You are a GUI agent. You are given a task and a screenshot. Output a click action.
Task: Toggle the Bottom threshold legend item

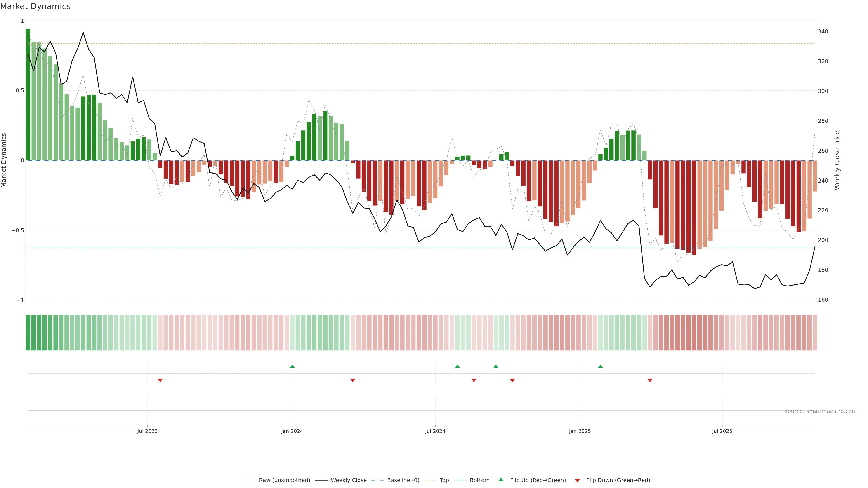click(x=479, y=480)
